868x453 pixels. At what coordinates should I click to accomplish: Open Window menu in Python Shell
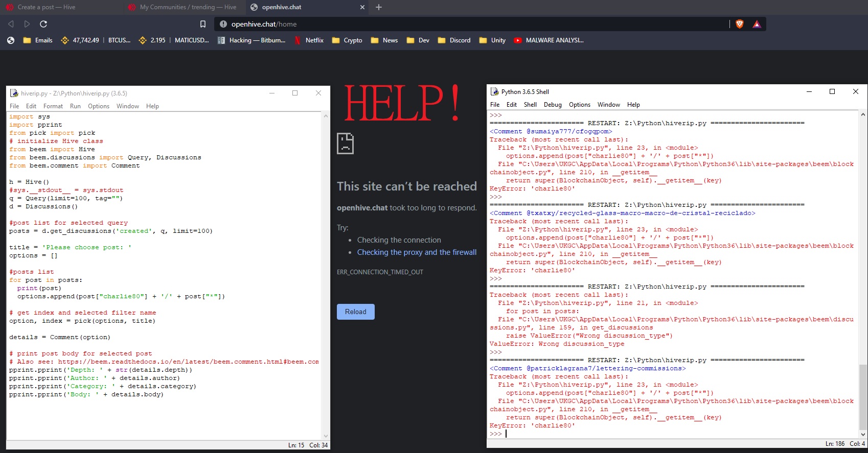click(609, 105)
